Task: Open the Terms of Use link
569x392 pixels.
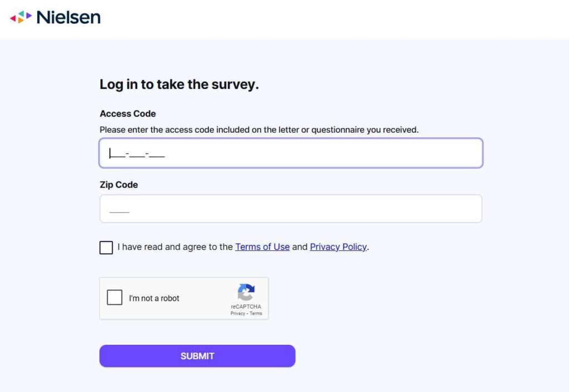Action: (262, 247)
